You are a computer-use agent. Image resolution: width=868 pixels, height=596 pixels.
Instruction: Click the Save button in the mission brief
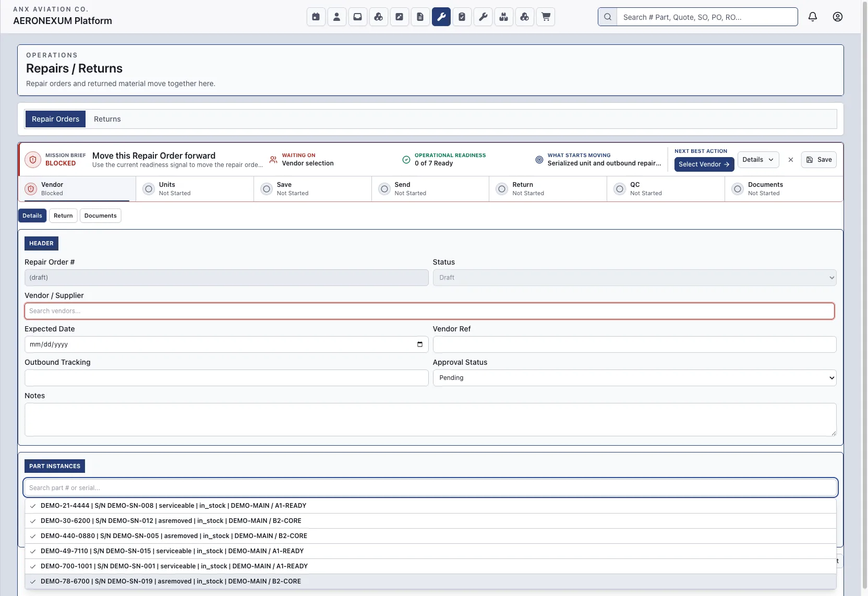click(819, 160)
